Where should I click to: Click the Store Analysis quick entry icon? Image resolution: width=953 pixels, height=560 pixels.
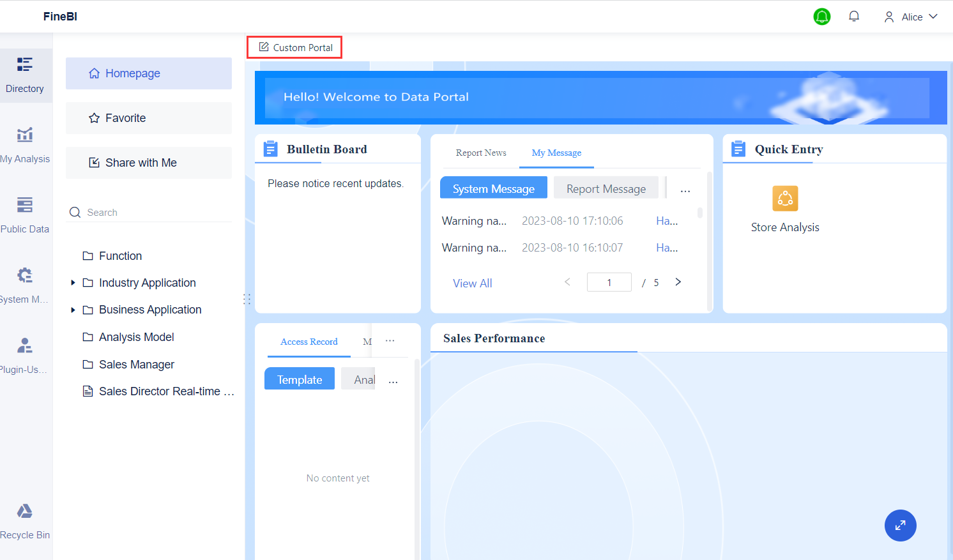coord(785,199)
